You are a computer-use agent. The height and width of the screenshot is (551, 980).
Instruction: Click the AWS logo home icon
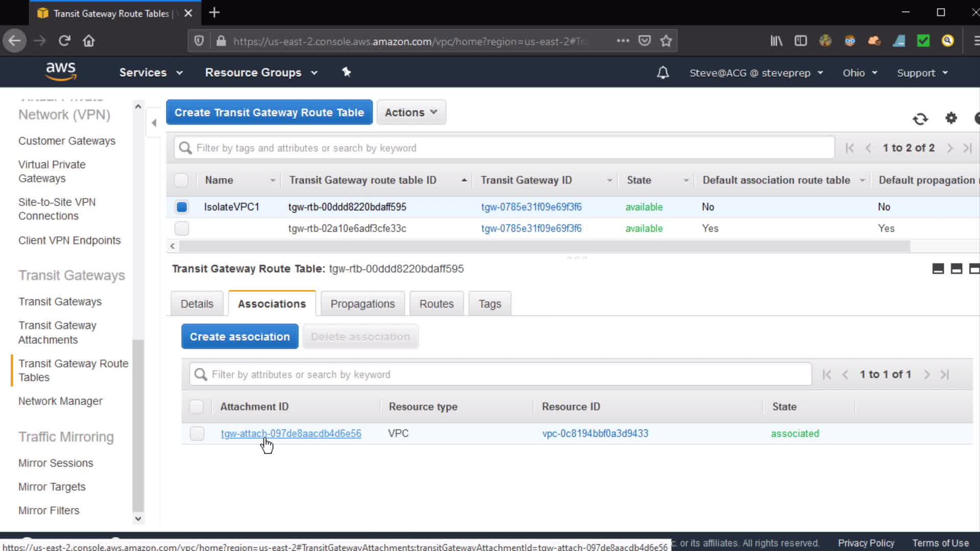61,71
